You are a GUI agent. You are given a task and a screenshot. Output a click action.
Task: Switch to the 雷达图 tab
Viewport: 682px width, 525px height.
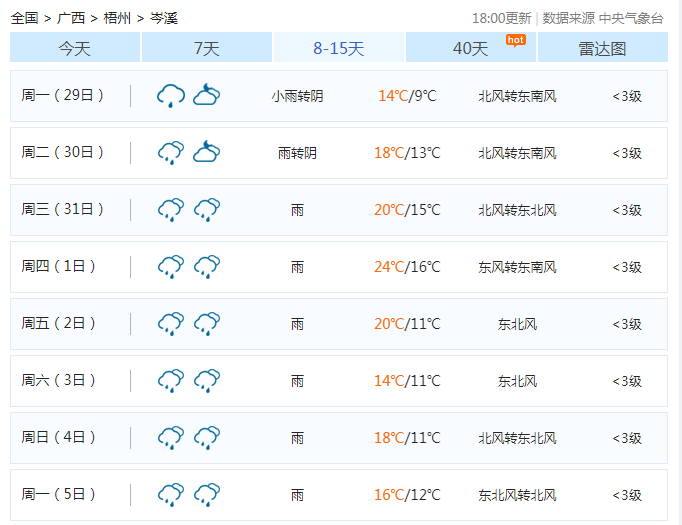pos(602,48)
